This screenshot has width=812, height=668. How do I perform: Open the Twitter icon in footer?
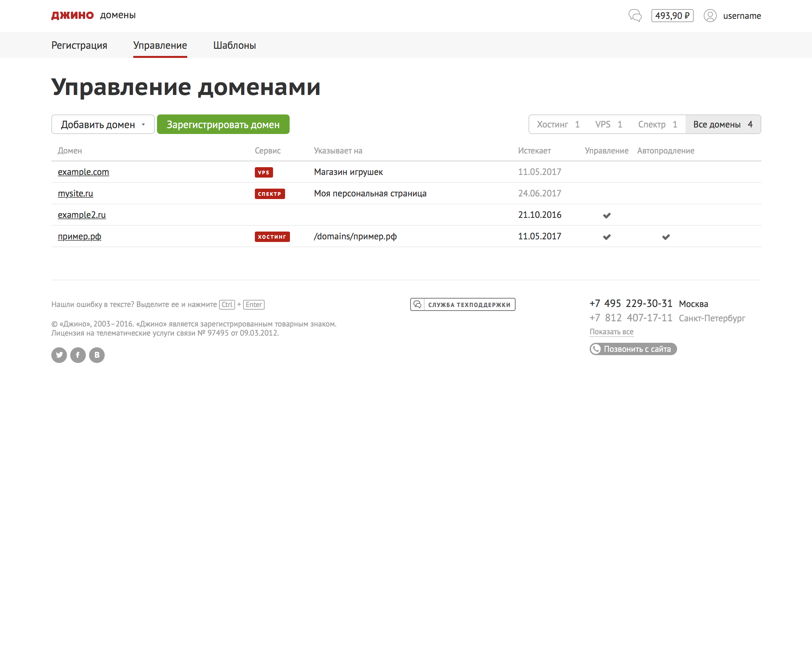coord(59,355)
